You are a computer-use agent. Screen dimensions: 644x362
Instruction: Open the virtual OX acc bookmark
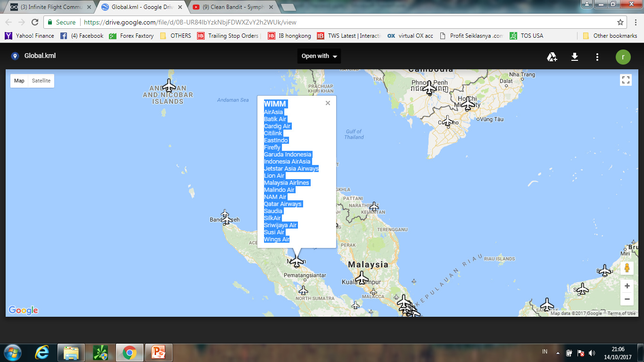point(410,36)
